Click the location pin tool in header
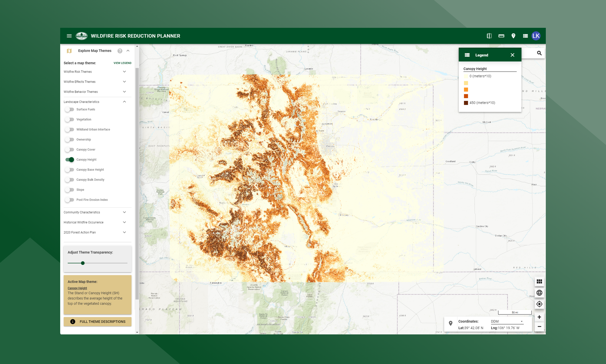Image resolution: width=606 pixels, height=364 pixels. click(x=513, y=36)
